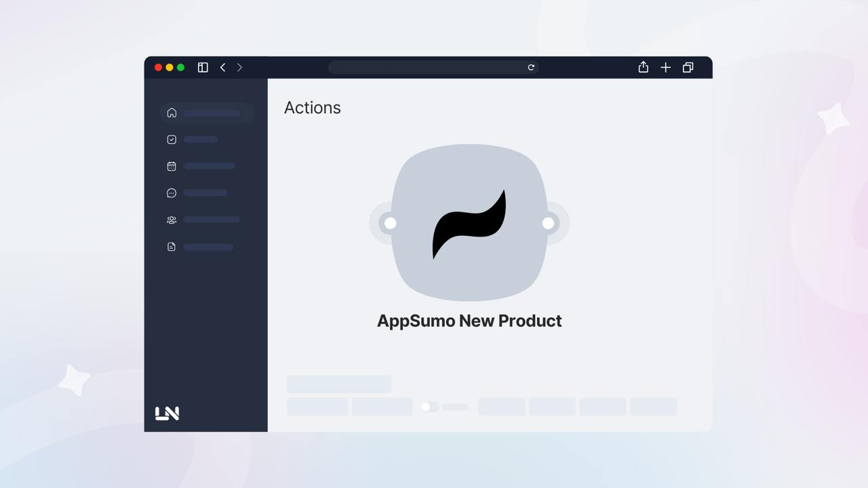Toggle the browser sidebar panel icon

[203, 67]
